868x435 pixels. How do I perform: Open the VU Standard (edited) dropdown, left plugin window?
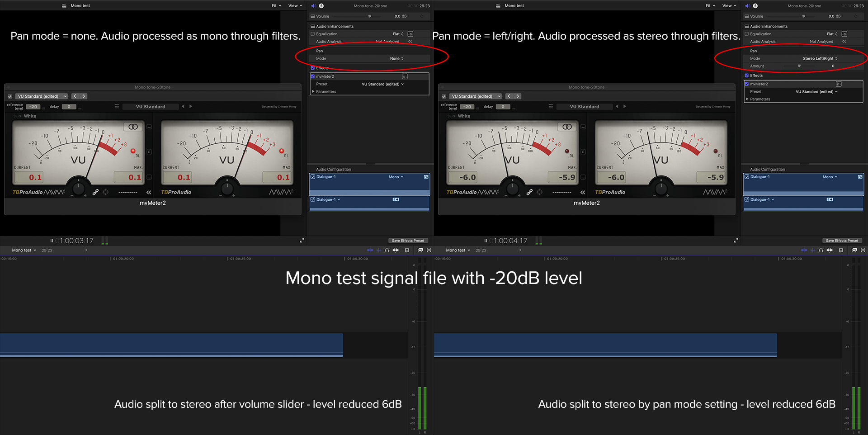tap(42, 96)
